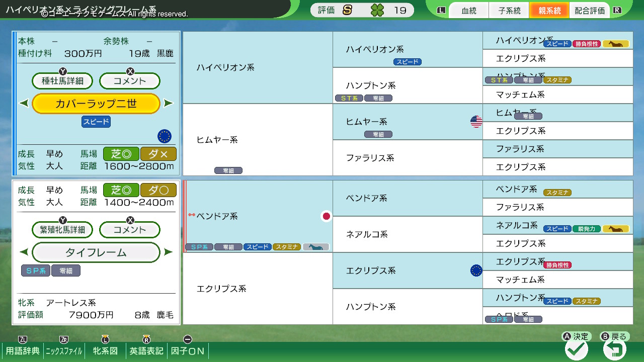Switch to the 血統 tab
Image resolution: width=644 pixels, height=362 pixels.
pyautogui.click(x=468, y=11)
